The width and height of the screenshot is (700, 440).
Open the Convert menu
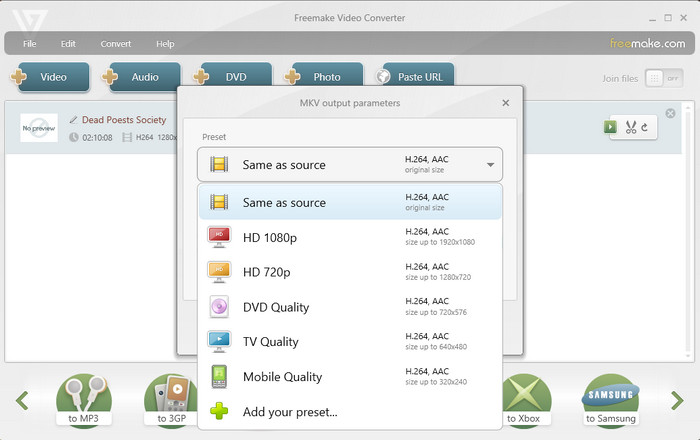tap(116, 44)
